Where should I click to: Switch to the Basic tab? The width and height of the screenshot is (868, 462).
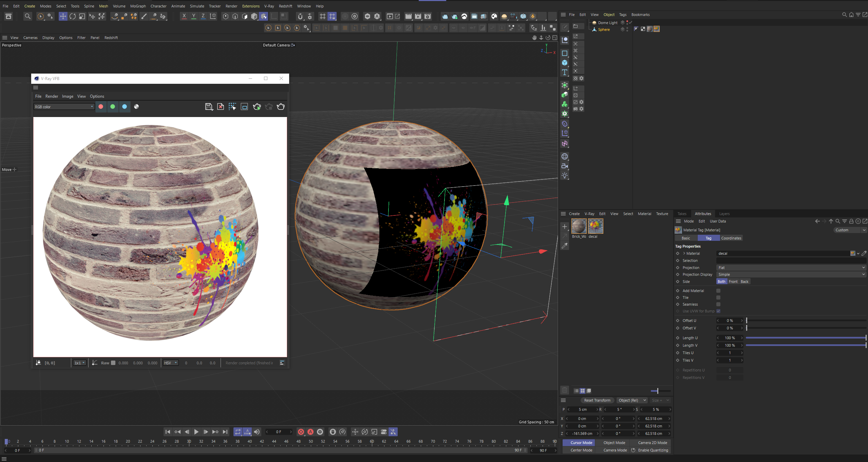686,238
